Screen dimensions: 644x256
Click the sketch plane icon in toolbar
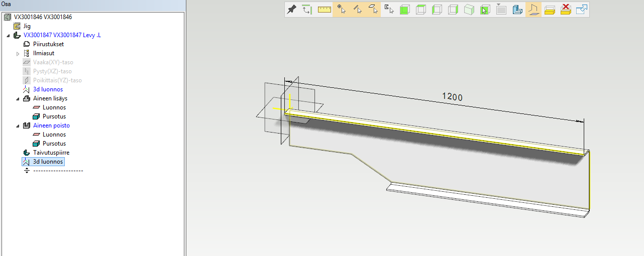pos(533,10)
